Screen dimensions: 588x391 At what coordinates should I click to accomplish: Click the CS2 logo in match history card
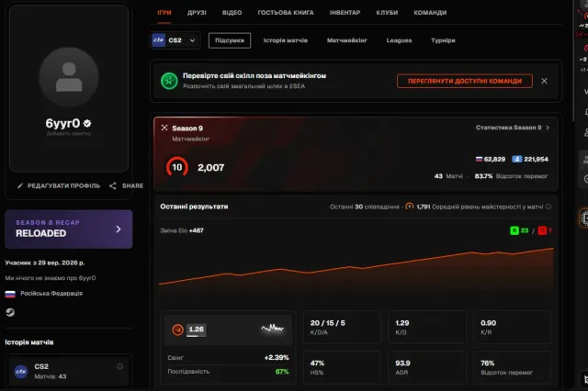pos(21,372)
